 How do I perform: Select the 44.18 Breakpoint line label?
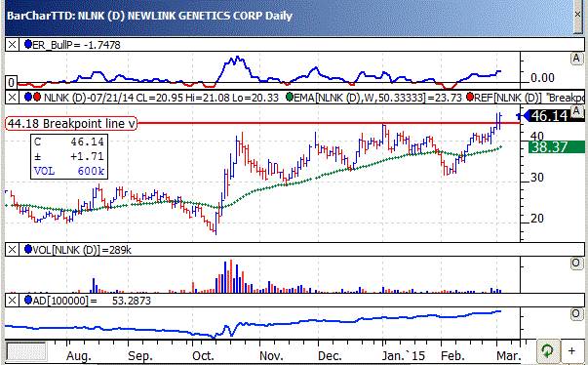pos(71,123)
